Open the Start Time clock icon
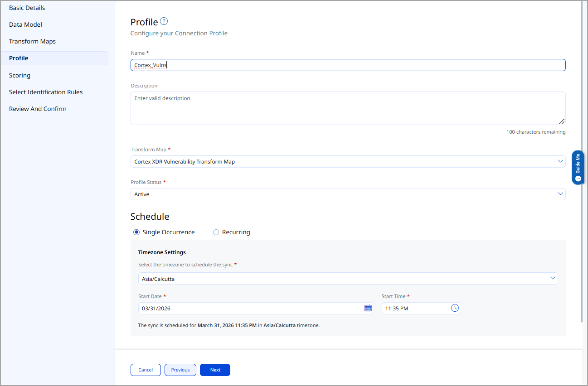 tap(455, 308)
